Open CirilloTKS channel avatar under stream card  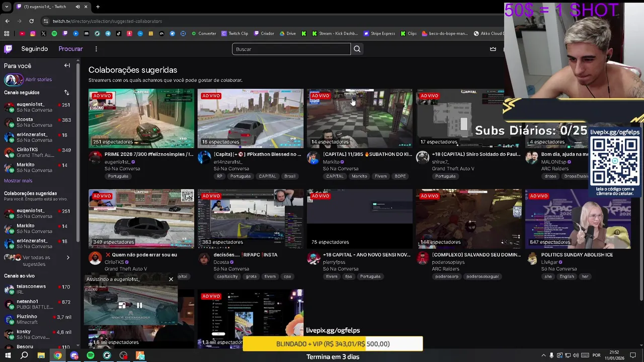(x=95, y=258)
